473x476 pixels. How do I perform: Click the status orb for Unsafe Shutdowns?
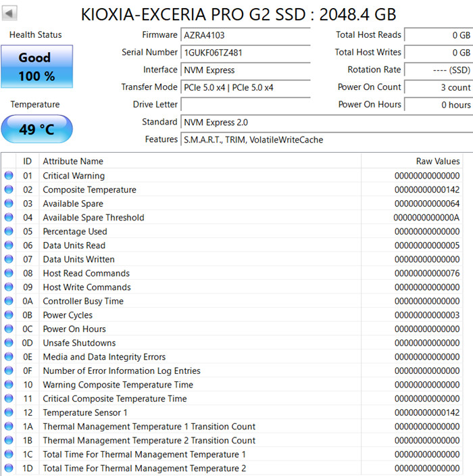(9, 343)
